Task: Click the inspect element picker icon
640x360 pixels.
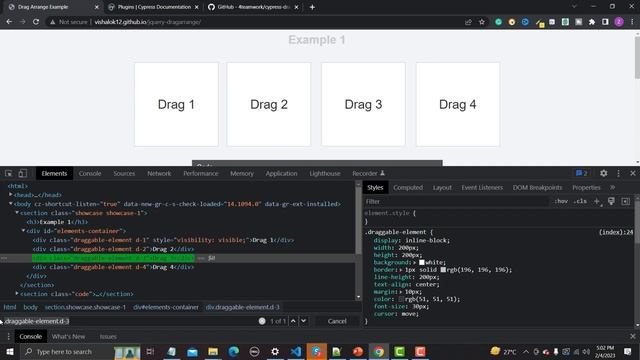Action: click(x=9, y=173)
